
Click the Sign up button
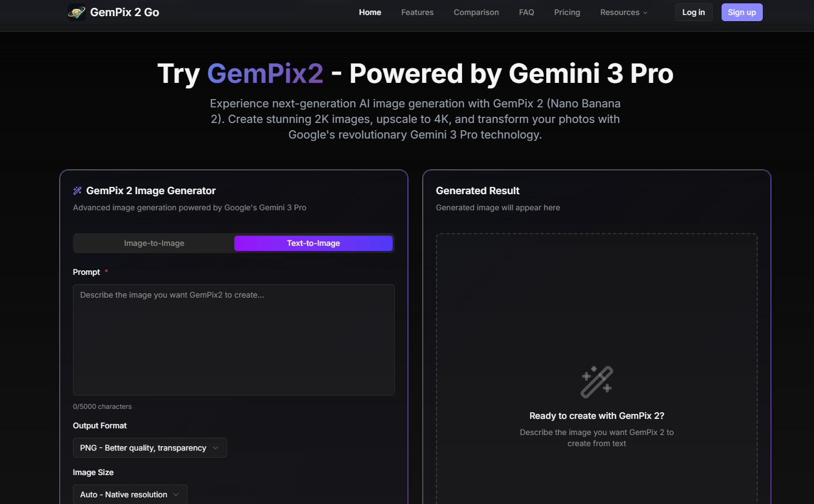[x=742, y=12]
